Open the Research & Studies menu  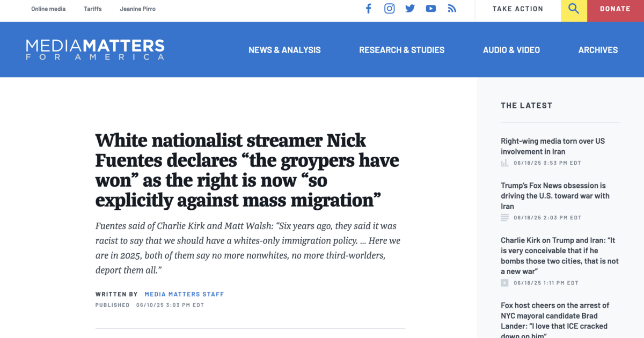point(401,50)
